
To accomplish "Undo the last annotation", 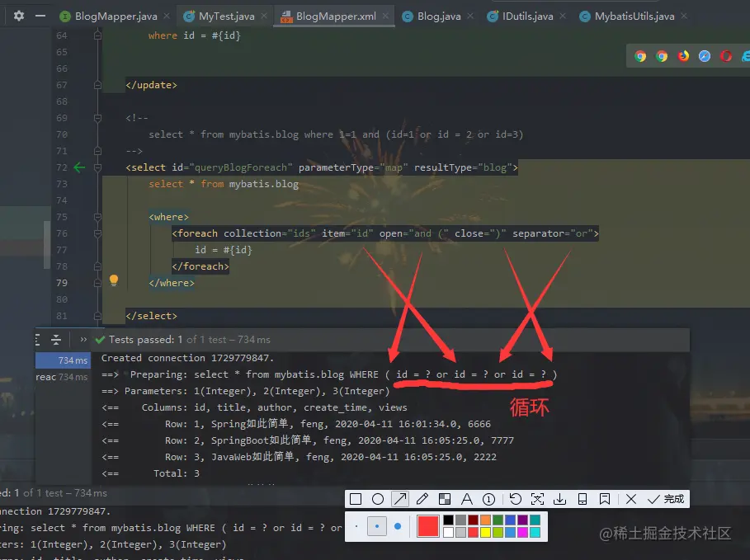I will click(515, 499).
